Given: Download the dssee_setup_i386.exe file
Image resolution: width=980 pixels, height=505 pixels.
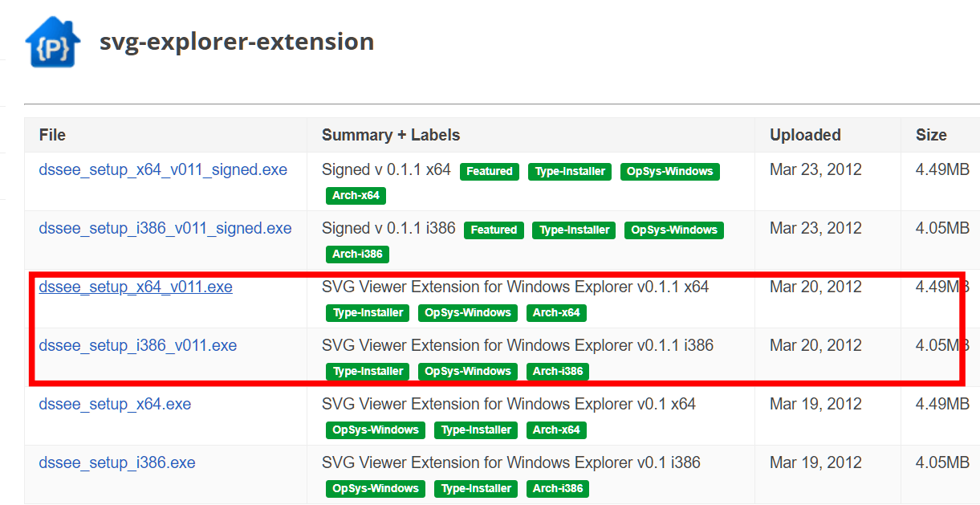Looking at the screenshot, I should (x=117, y=463).
